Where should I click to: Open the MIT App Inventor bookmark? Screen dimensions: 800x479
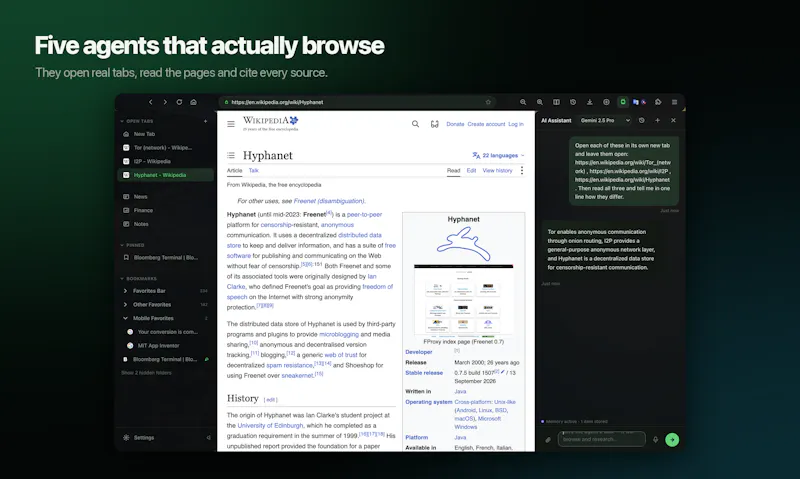[x=158, y=346]
